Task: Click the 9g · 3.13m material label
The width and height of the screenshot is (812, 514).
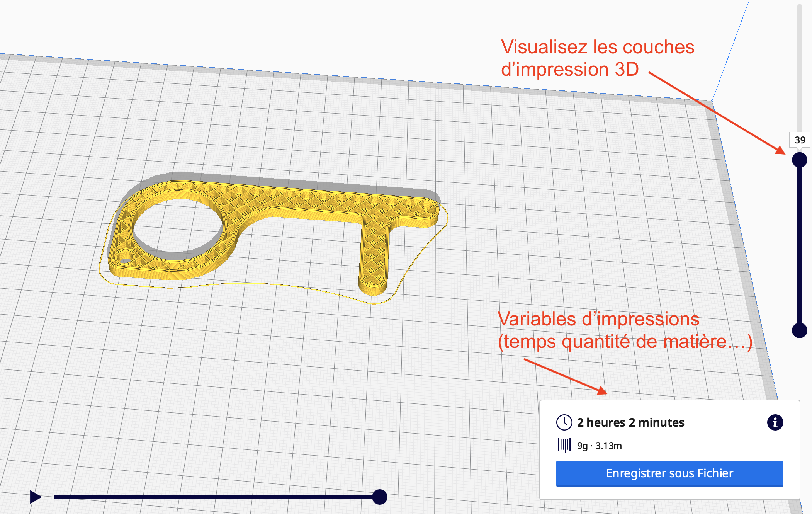Action: pyautogui.click(x=599, y=446)
